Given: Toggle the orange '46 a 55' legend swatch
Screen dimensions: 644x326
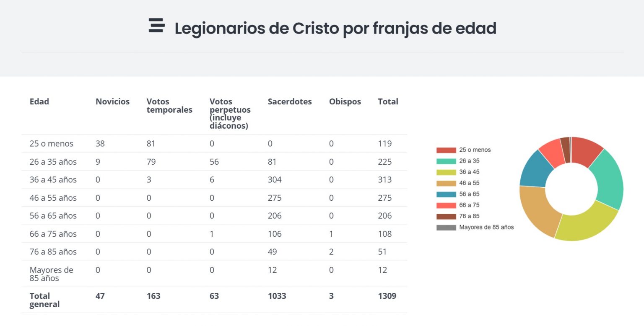Looking at the screenshot, I should (446, 183).
